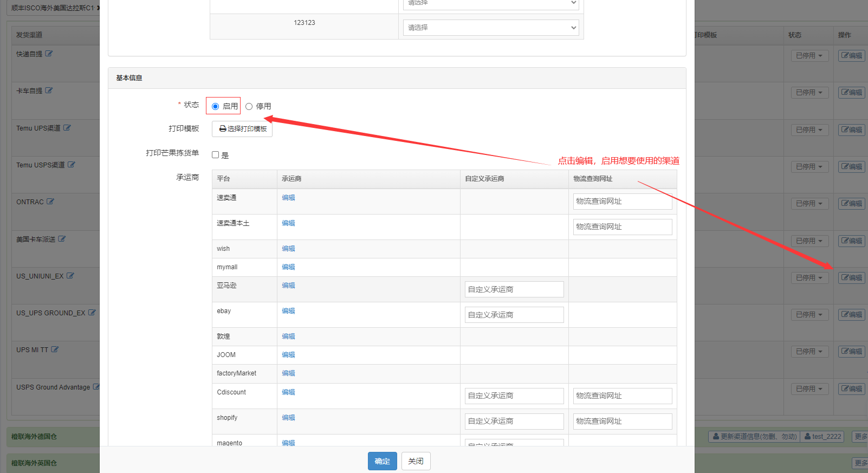Click edit icon beside US_UPS GROUND_EX
Image resolution: width=868 pixels, height=473 pixels.
tap(92, 313)
